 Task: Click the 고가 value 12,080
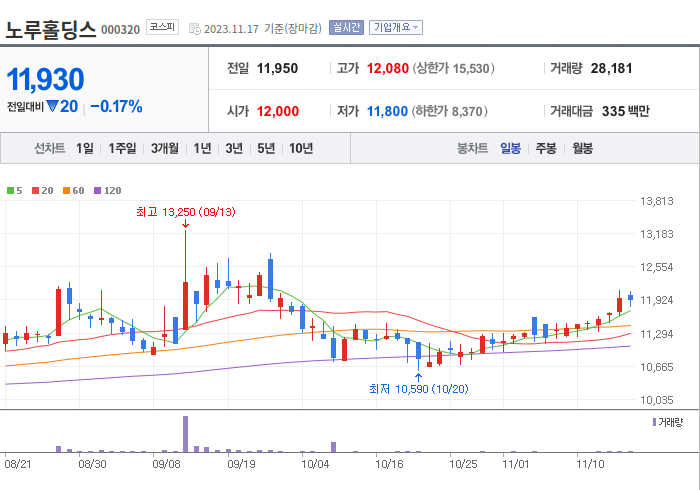click(388, 68)
